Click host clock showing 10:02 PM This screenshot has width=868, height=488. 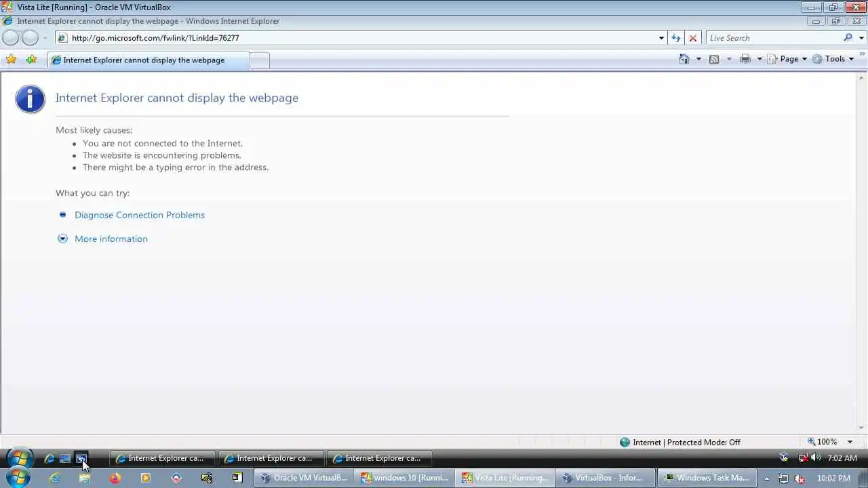point(833,478)
